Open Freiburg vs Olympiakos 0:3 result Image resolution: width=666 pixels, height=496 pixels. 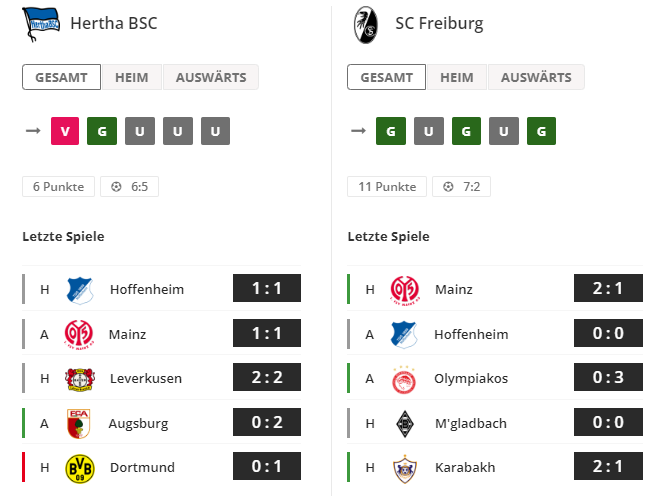tap(608, 377)
